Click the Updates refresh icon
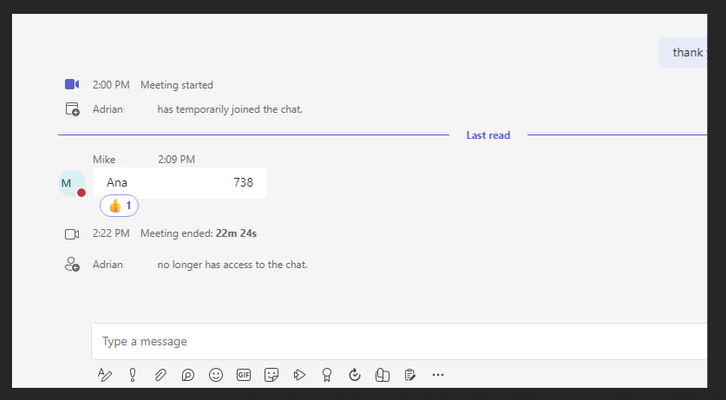 pos(355,375)
